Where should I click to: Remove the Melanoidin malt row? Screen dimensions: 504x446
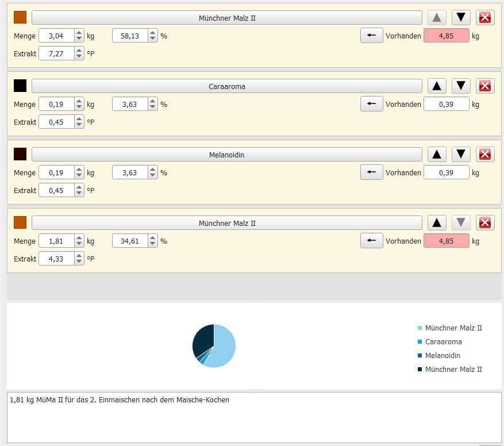[x=485, y=154]
